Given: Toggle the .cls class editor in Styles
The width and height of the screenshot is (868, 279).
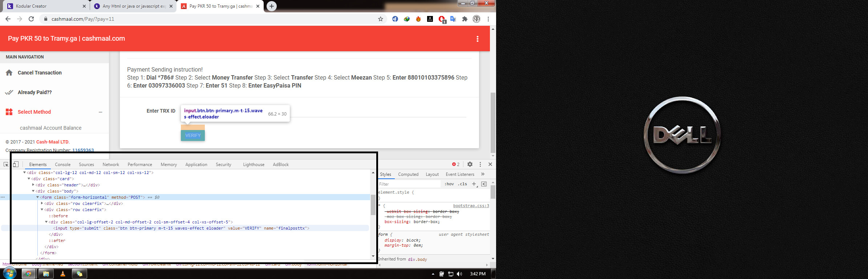Looking at the screenshot, I should point(462,184).
